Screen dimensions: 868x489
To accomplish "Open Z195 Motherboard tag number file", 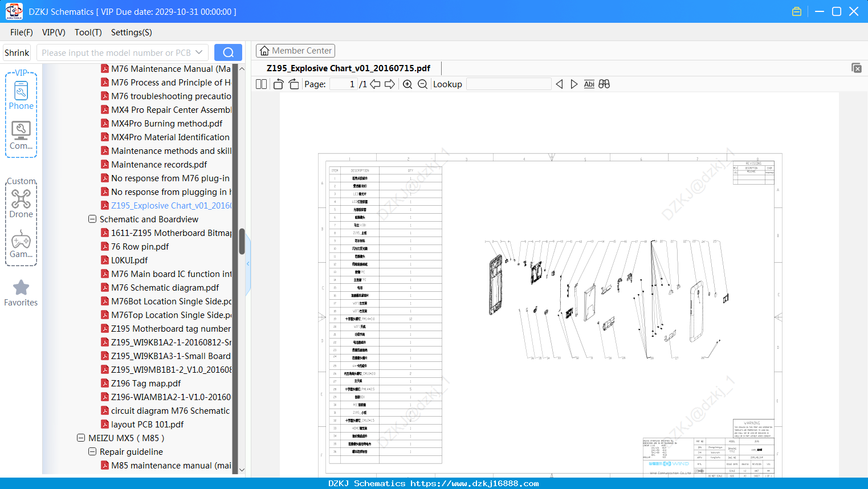I will (x=166, y=329).
